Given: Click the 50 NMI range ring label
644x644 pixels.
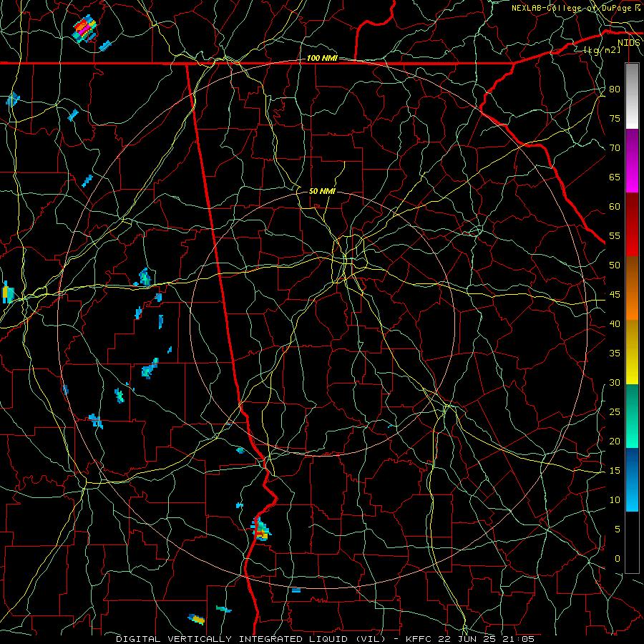Looking at the screenshot, I should [x=322, y=191].
